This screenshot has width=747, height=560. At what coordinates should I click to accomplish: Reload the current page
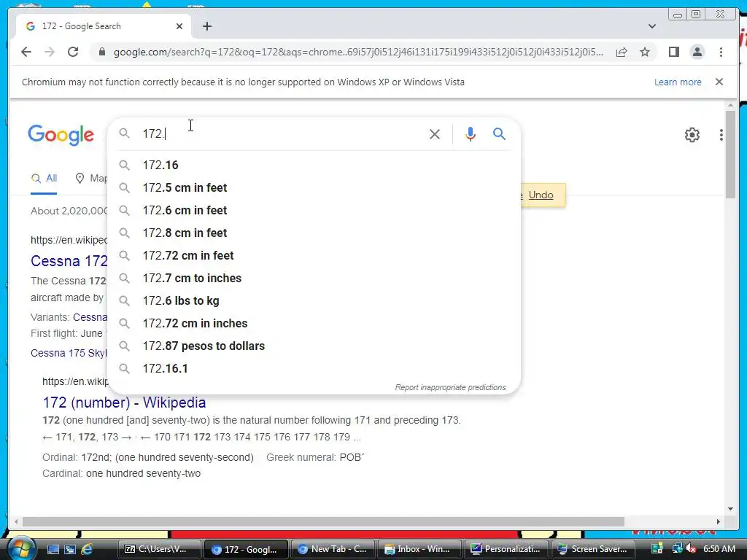73,52
